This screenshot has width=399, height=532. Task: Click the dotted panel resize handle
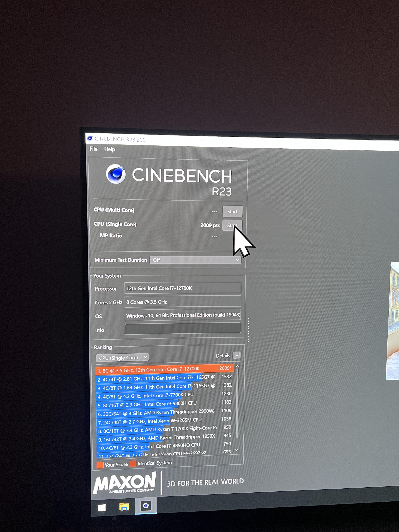pos(248,330)
